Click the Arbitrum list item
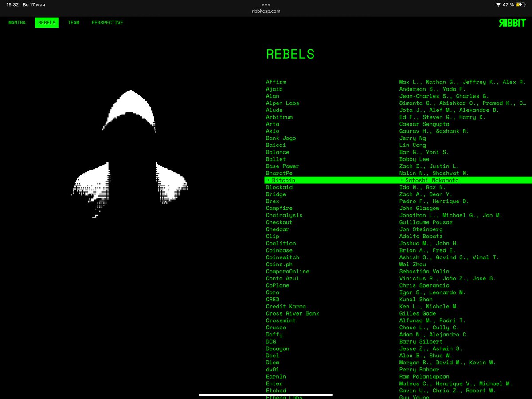 279,117
